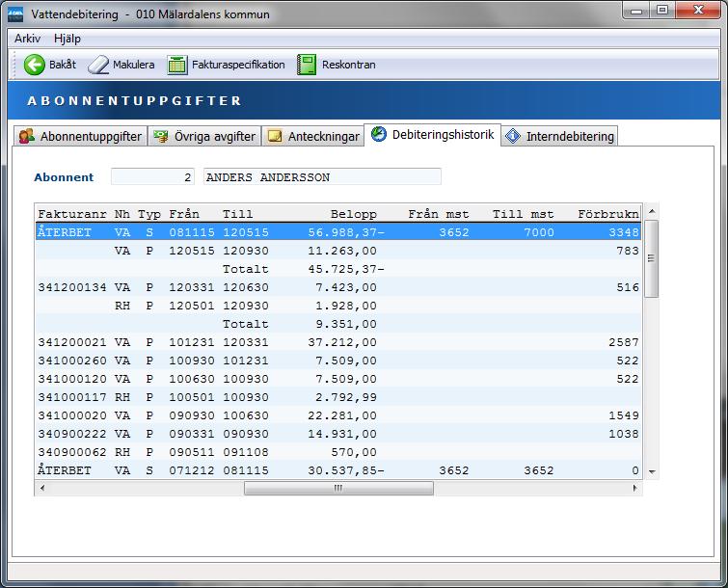Click the consumption value 1038

pos(624,434)
